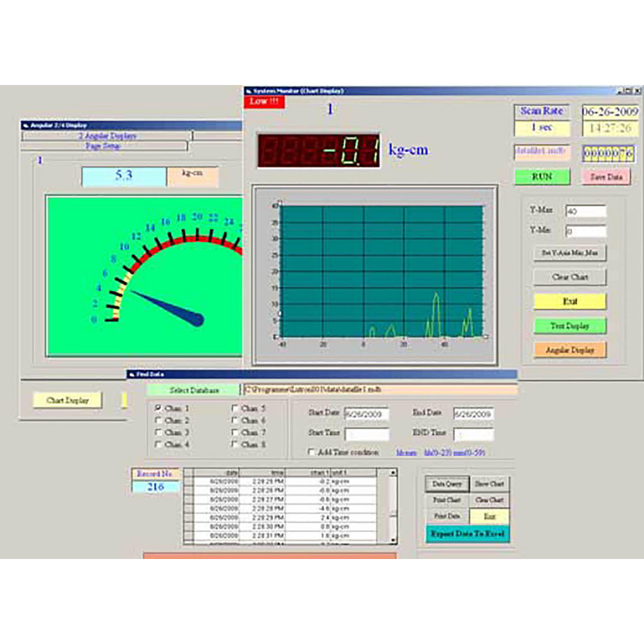Clear the chart in System Monitor

570,277
